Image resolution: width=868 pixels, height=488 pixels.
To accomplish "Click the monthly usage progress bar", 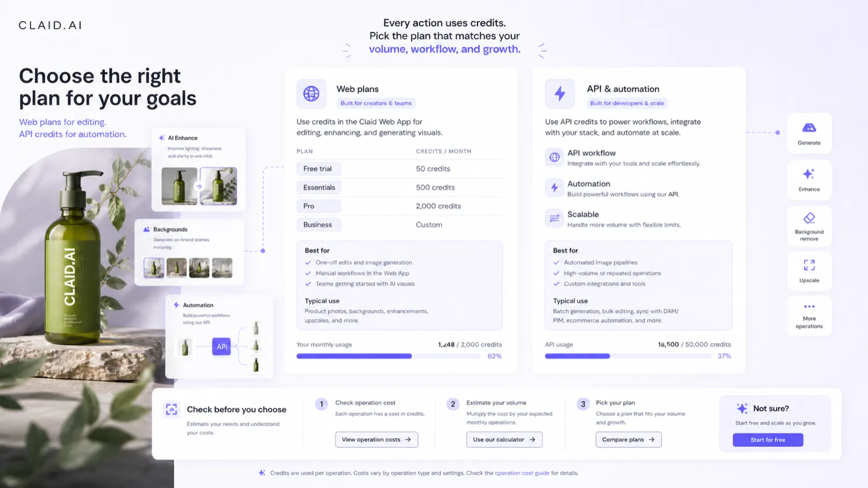I will 388,356.
